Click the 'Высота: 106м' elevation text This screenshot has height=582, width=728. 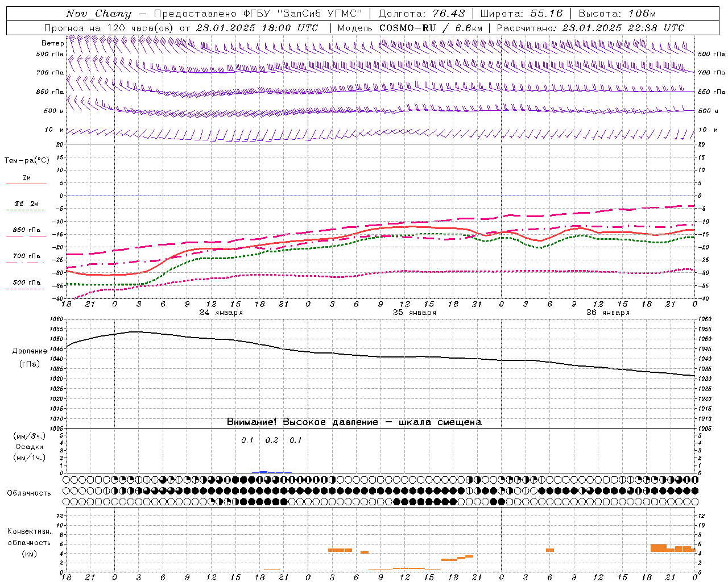[x=617, y=14]
